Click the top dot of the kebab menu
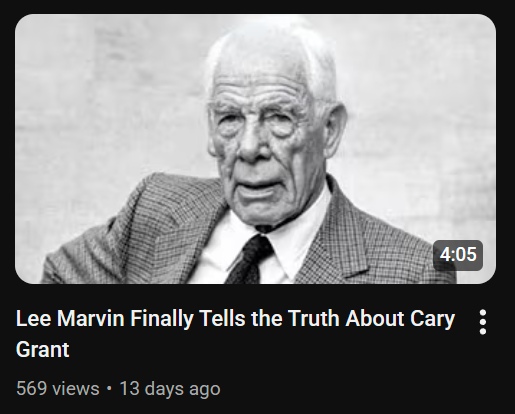 [x=482, y=313]
